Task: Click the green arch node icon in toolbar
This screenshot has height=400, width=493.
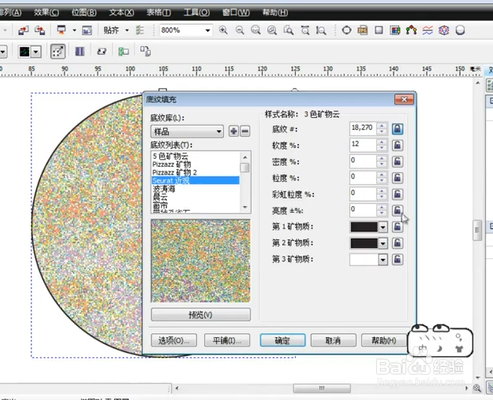Action: pos(411,30)
